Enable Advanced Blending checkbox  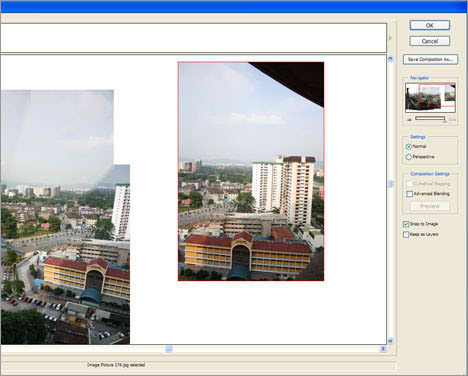(x=410, y=194)
